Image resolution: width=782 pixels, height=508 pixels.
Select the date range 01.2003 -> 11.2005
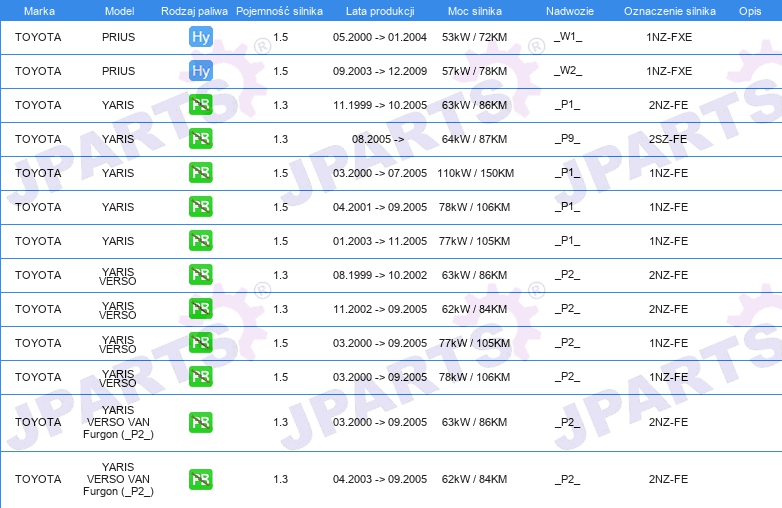(380, 241)
